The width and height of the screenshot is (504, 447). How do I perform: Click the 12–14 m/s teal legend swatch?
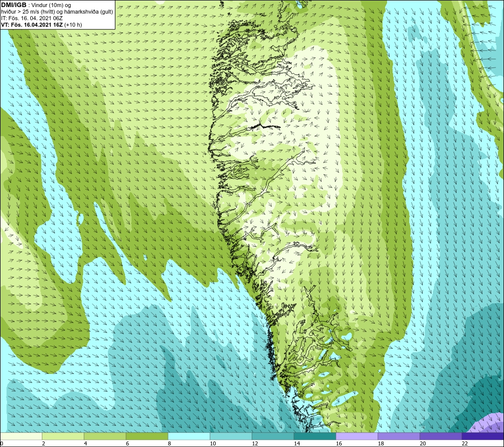(273, 436)
